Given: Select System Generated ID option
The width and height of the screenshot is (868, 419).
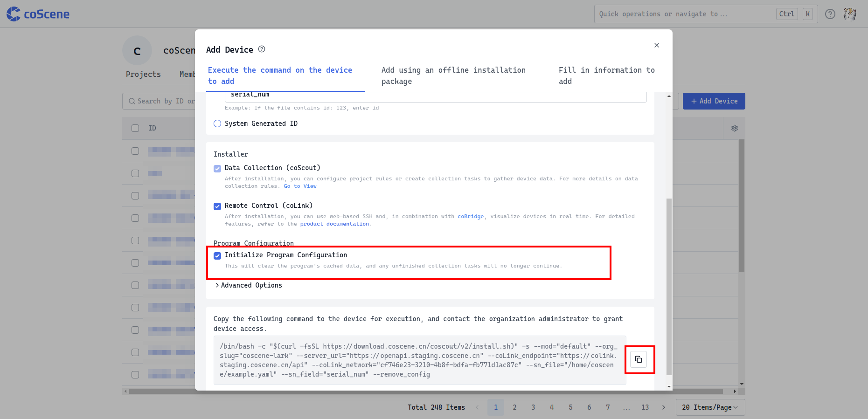Looking at the screenshot, I should point(217,124).
